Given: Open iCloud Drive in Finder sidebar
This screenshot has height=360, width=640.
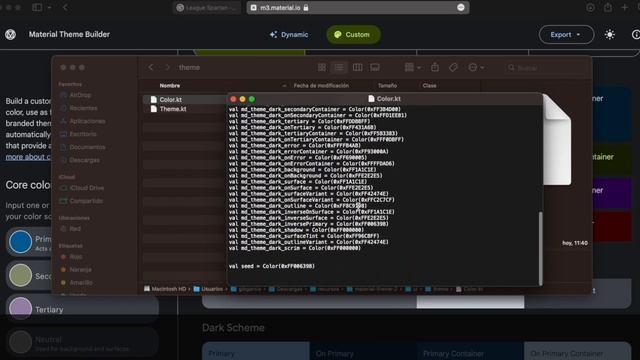Looking at the screenshot, I should 86,188.
